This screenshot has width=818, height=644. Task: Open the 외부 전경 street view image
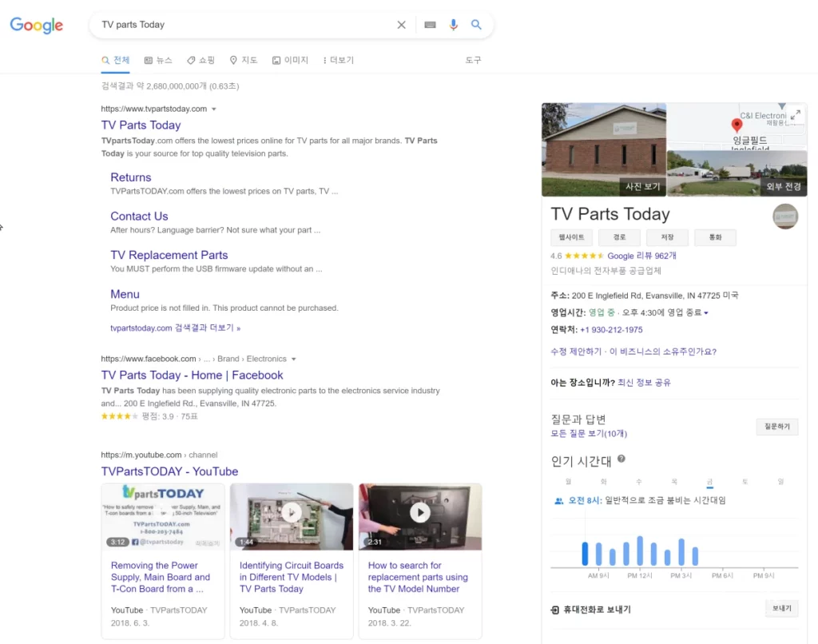coord(737,173)
